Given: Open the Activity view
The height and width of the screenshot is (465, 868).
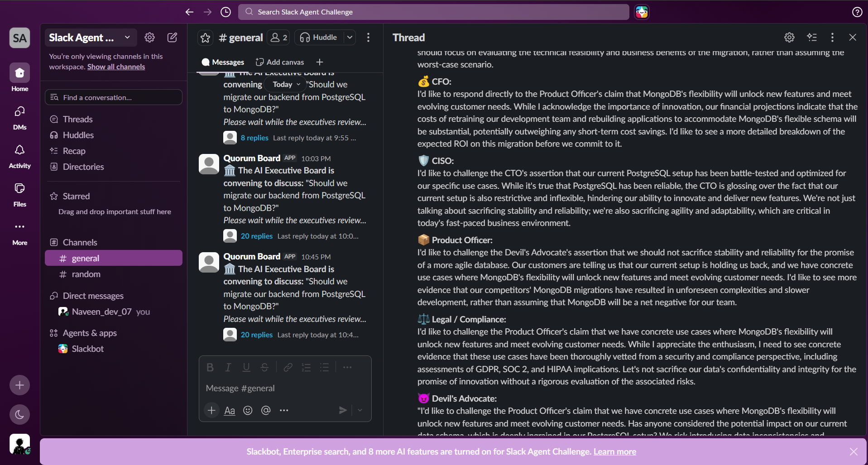Looking at the screenshot, I should pos(20,155).
